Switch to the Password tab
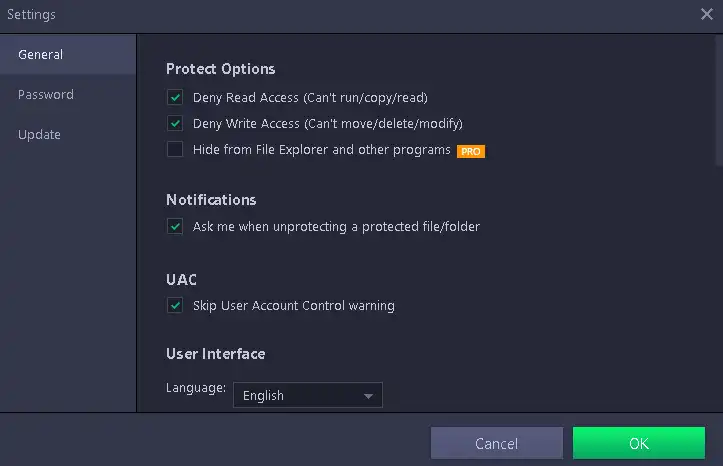723x466 pixels. (46, 95)
